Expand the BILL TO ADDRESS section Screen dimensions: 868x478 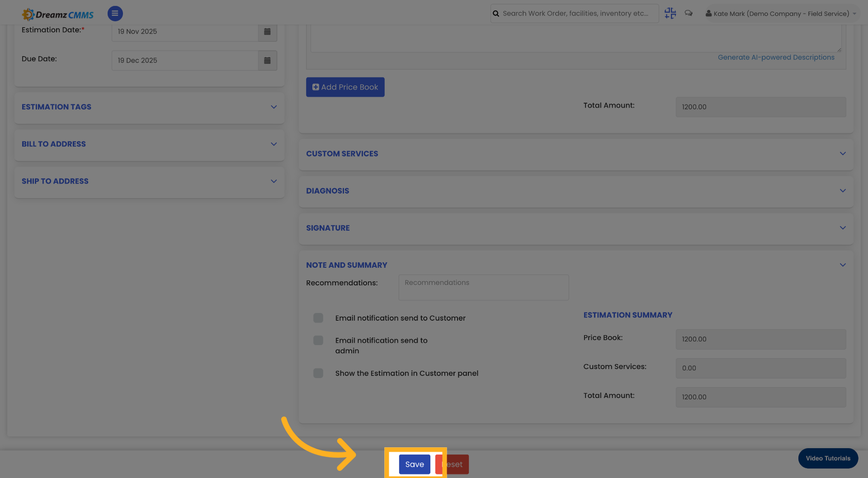click(x=274, y=144)
